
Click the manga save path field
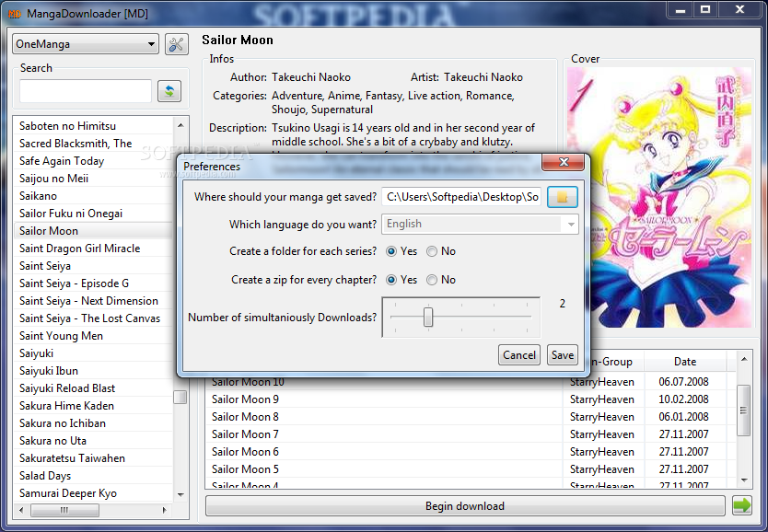click(x=462, y=197)
